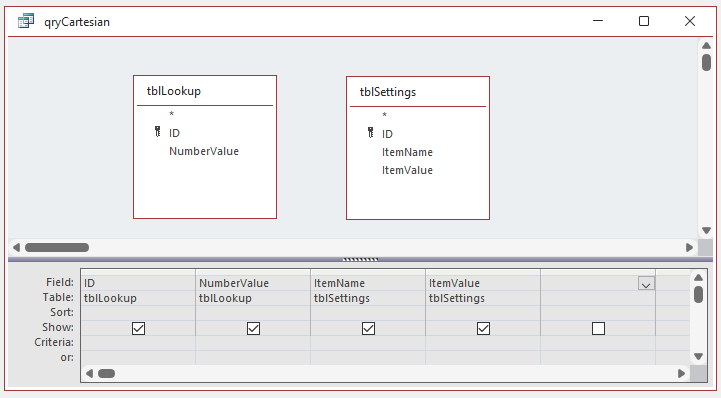Viewport: 721px width, 398px height.
Task: Click the NumberValue Field cell in grid
Action: coord(253,283)
